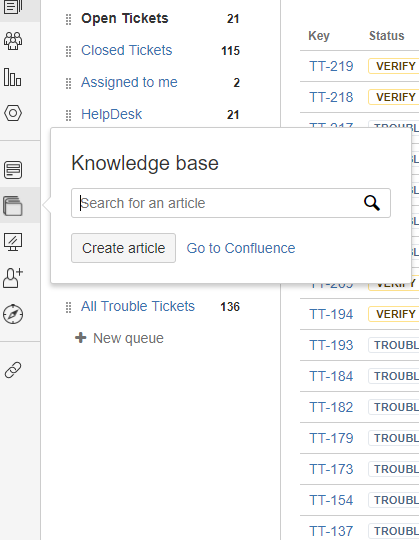Screen dimensions: 419x540
Task: Open ticket TT-194
Action: click(x=331, y=314)
